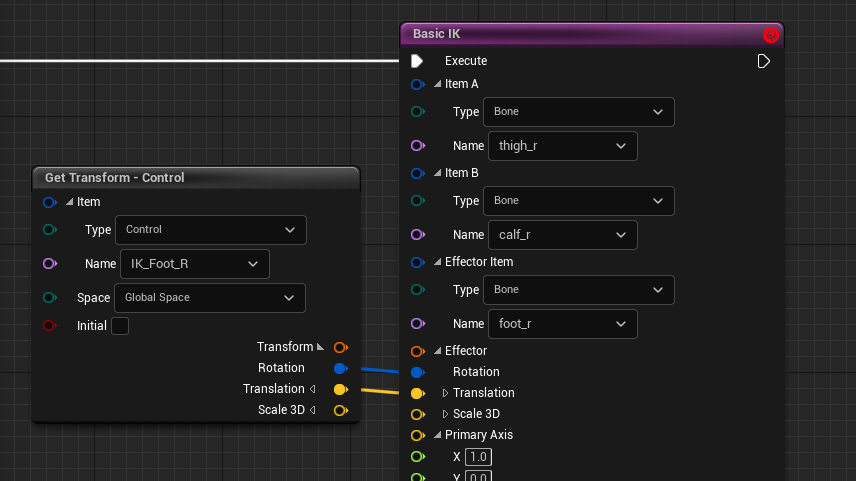The height and width of the screenshot is (481, 856).
Task: Open the Global Space dropdown
Action: pyautogui.click(x=210, y=298)
